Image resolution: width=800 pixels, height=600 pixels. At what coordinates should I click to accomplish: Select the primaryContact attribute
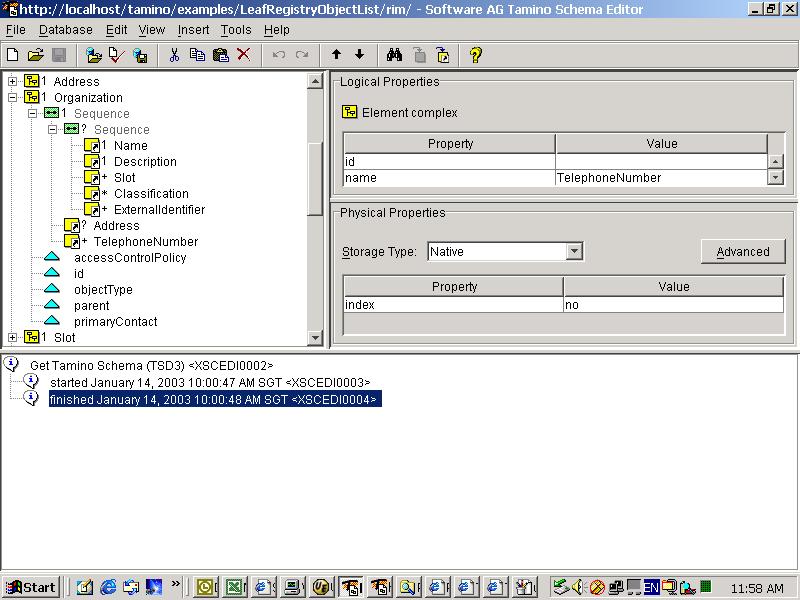[x=115, y=322]
